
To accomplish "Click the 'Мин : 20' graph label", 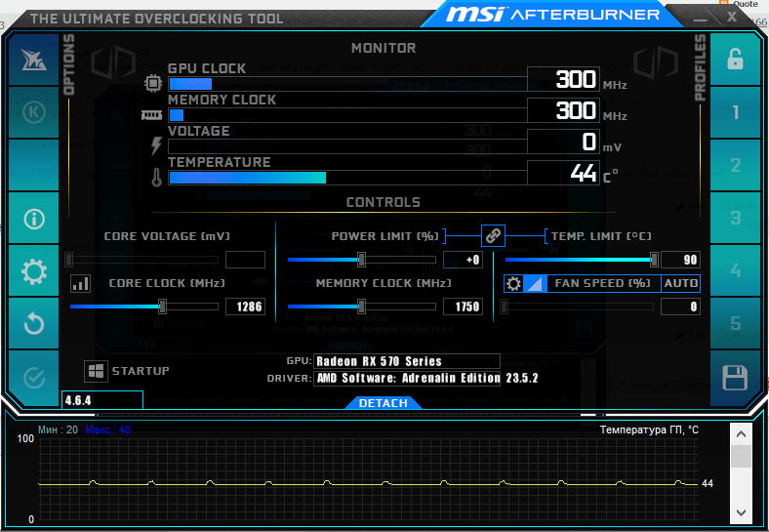I will pos(58,430).
